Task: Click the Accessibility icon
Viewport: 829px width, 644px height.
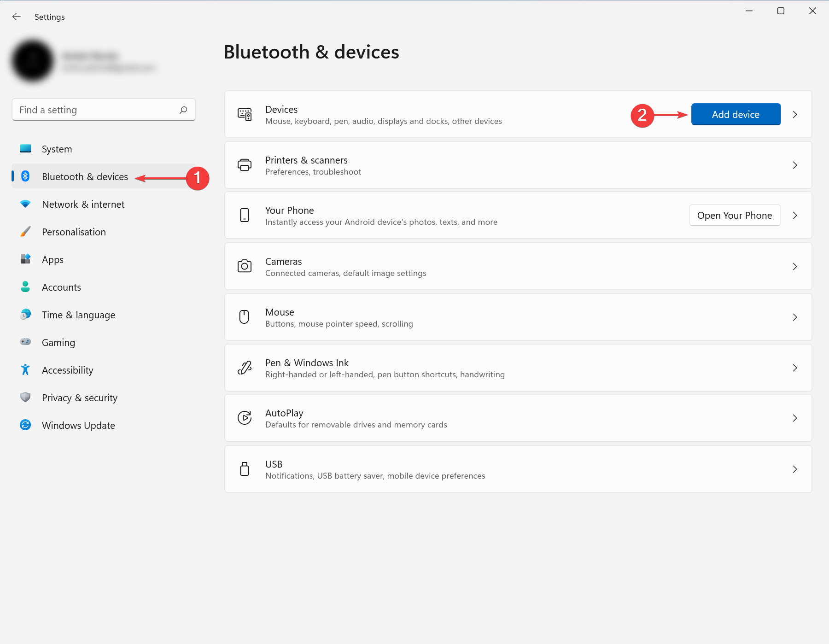Action: (x=25, y=370)
